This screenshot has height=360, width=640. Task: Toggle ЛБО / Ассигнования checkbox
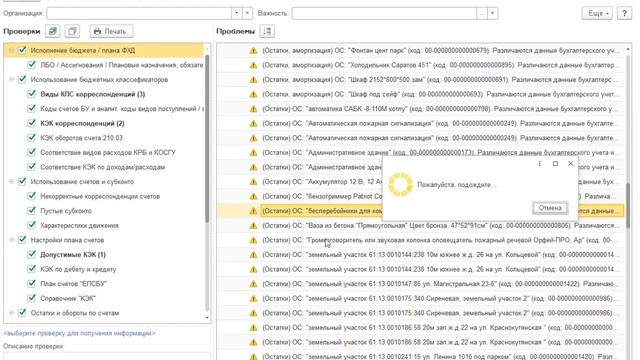point(31,64)
